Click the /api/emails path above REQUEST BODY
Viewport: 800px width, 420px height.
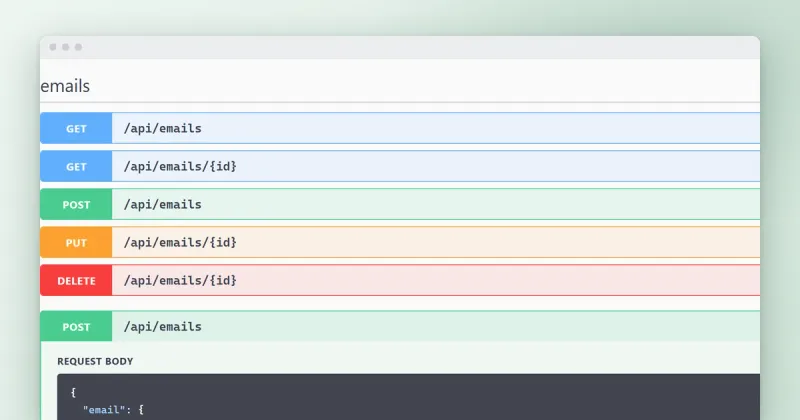click(163, 327)
